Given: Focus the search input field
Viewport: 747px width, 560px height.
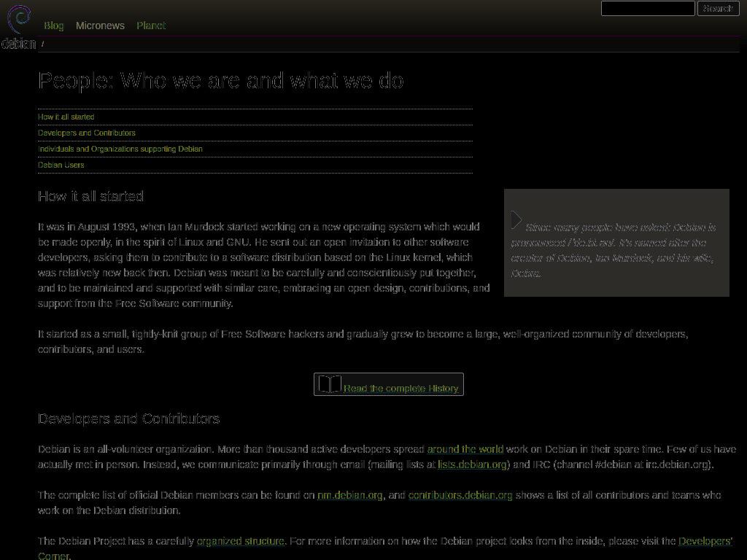Looking at the screenshot, I should (648, 8).
